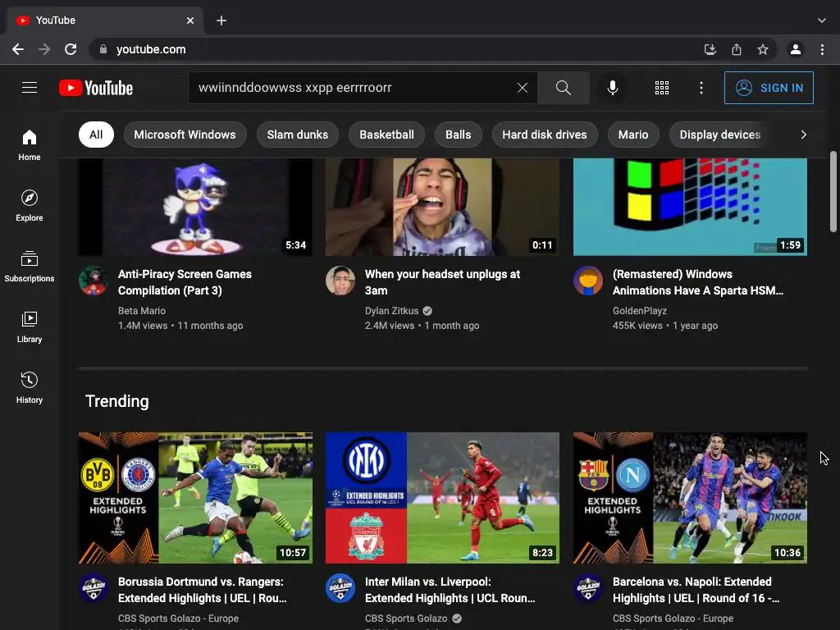This screenshot has width=840, height=630.
Task: Go forward in browser
Action: point(44,49)
